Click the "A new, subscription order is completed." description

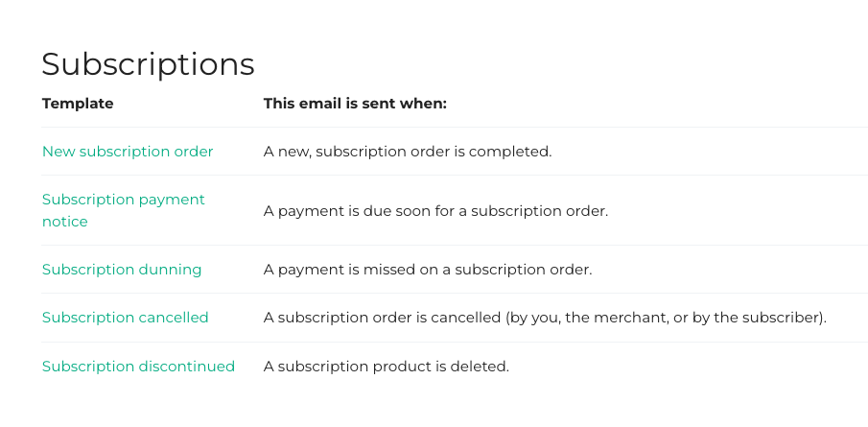[408, 152]
